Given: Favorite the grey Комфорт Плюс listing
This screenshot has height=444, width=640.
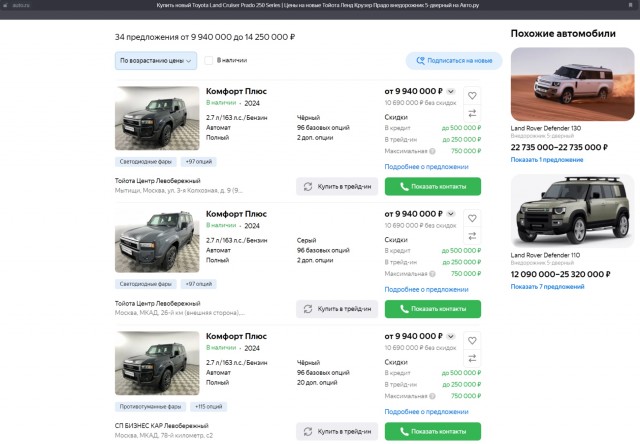Looking at the screenshot, I should (x=472, y=218).
